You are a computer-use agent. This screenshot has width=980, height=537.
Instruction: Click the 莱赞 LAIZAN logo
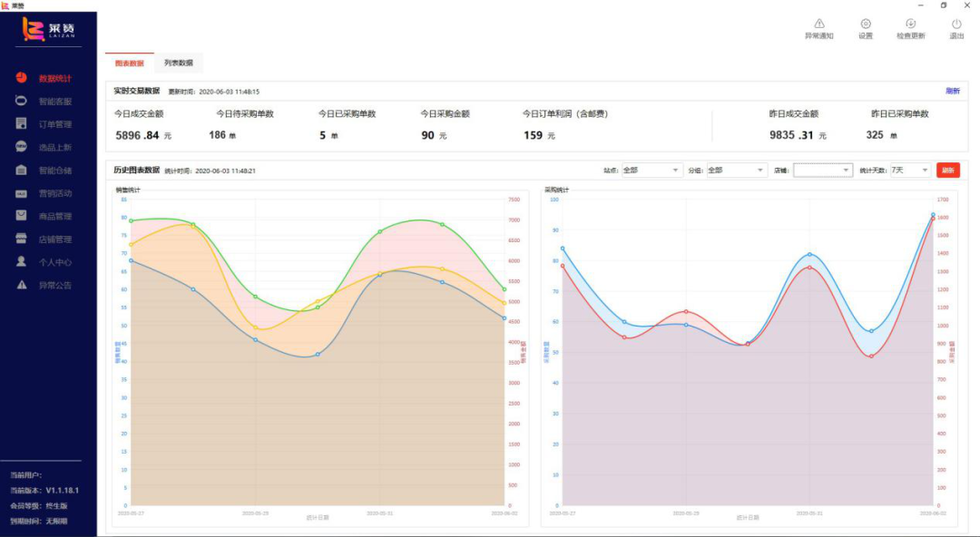pos(49,29)
